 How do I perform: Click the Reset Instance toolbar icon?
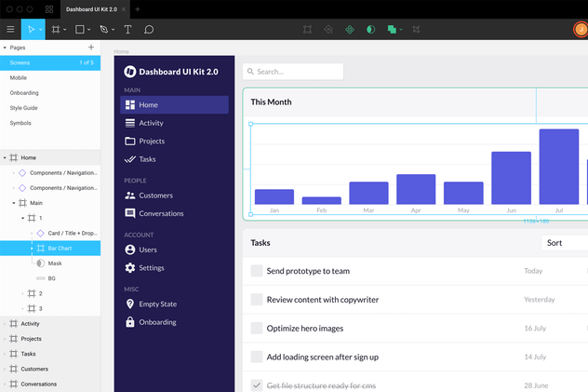pos(328,29)
